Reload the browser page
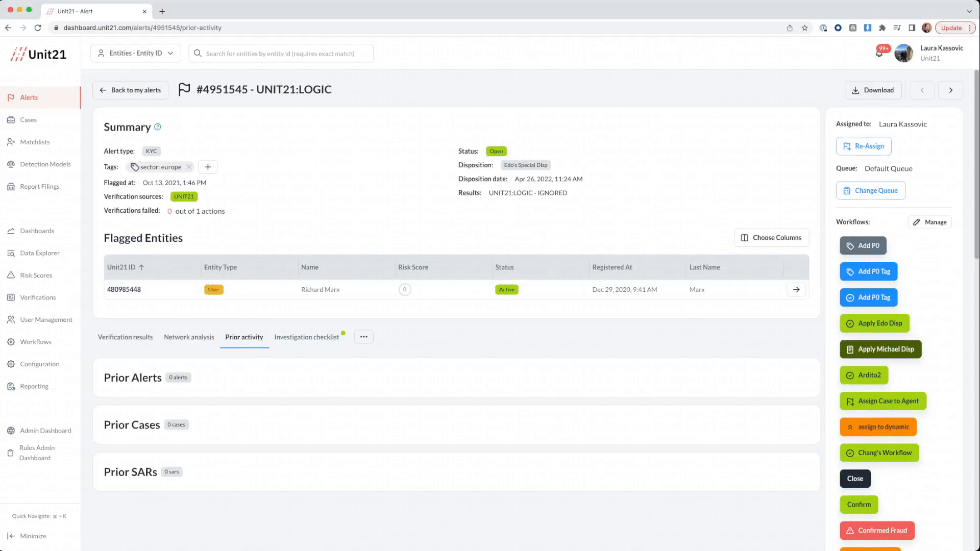 click(x=38, y=28)
